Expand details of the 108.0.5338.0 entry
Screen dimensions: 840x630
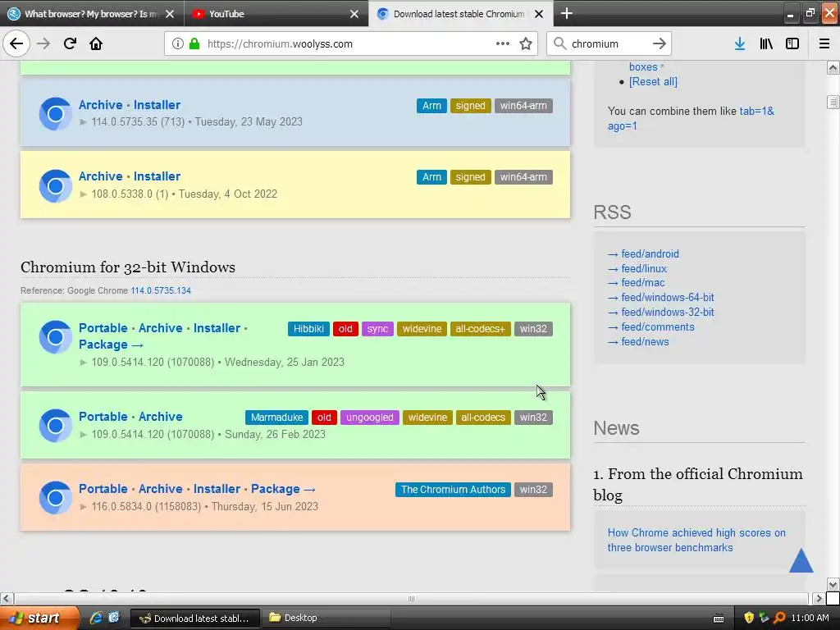[83, 194]
